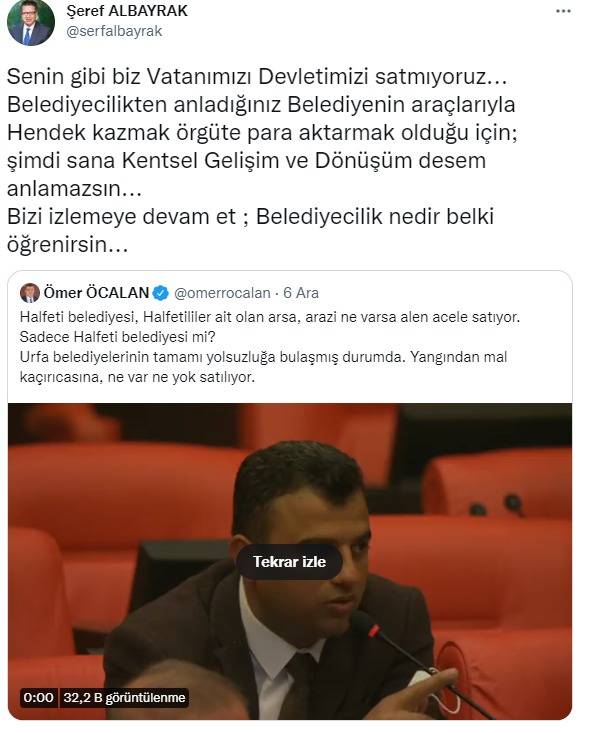Open the @omerrocalan handle
Viewport: 589px width, 733px height.
222,293
